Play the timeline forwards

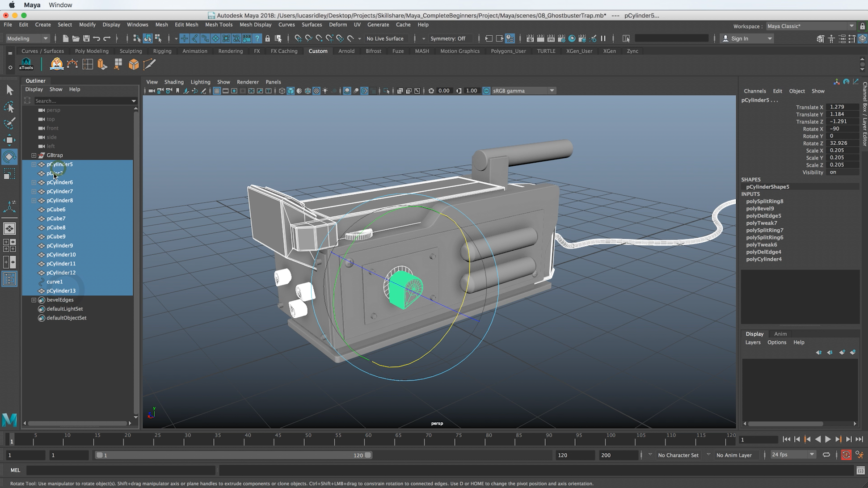(828, 440)
